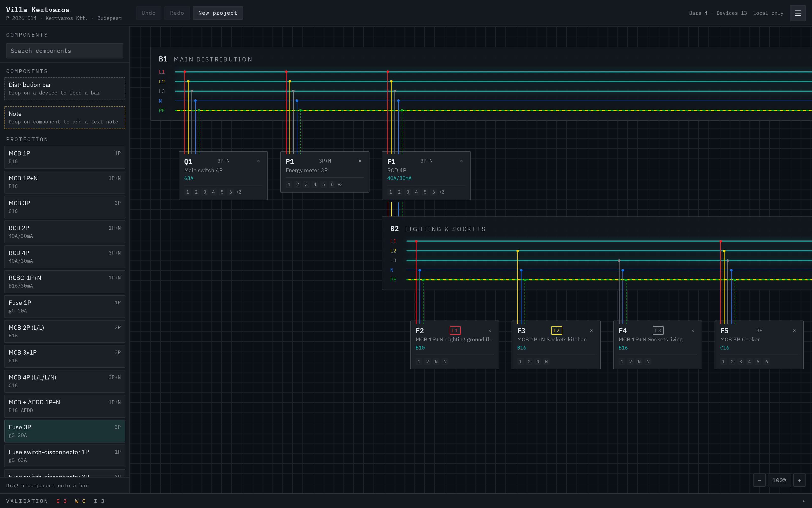Toggle L3 phase badge on F4
This screenshot has height=508, width=812.
tap(658, 331)
